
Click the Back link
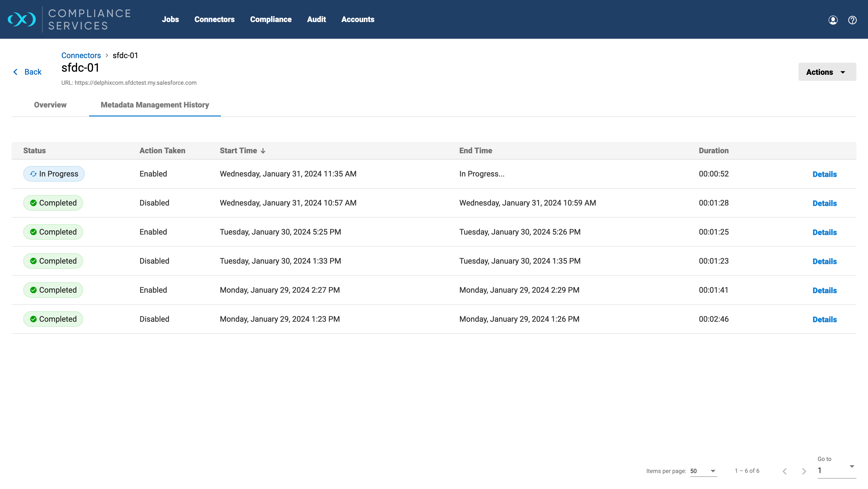(x=33, y=72)
